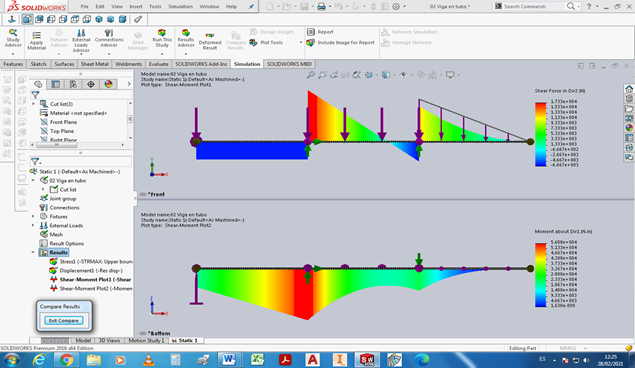Expand the Fixtures tree node
Viewport: 635px width, 368px height.
click(x=33, y=217)
